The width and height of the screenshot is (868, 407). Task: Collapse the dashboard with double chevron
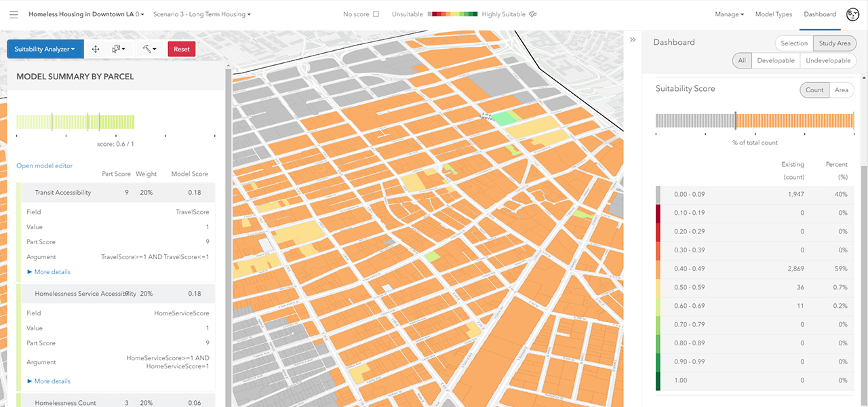pos(633,40)
